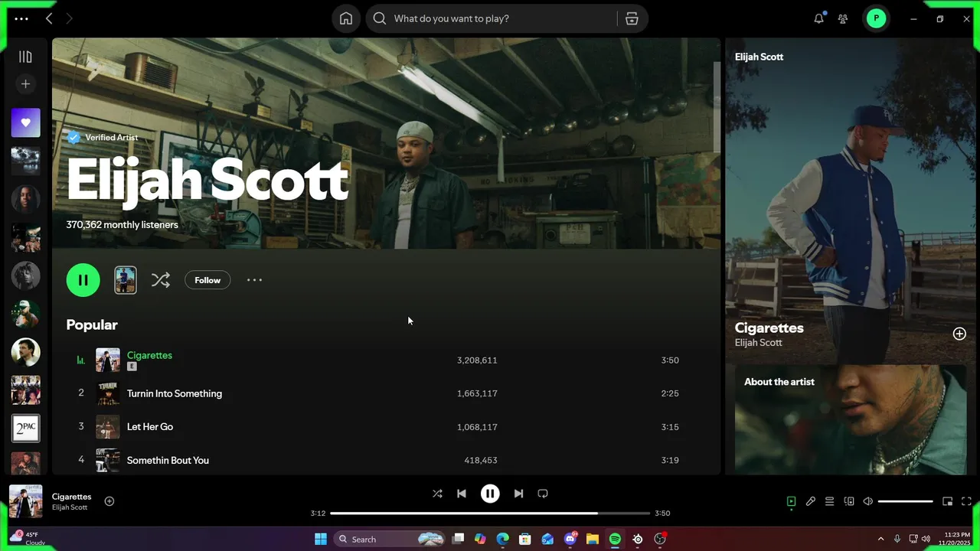
Task: Open Lyrics microphone icon
Action: pos(811,501)
